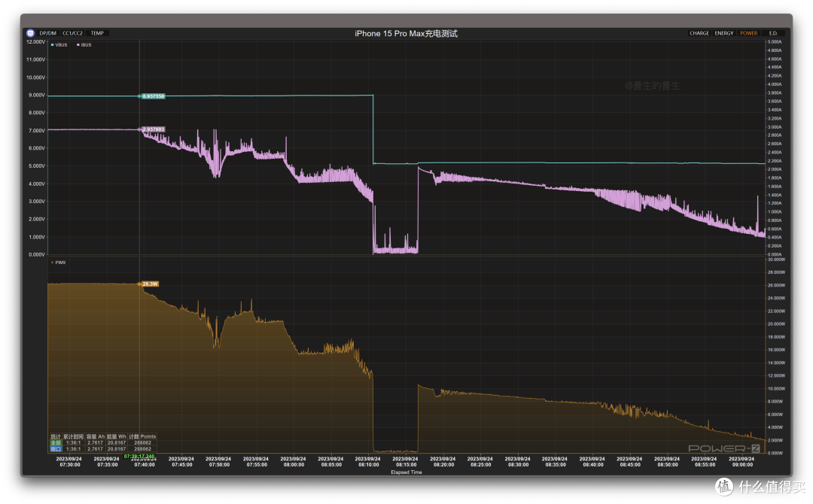Viewport: 813px width, 504px height.
Task: Click the 8.937558 VBUS cursor label
Action: [153, 96]
